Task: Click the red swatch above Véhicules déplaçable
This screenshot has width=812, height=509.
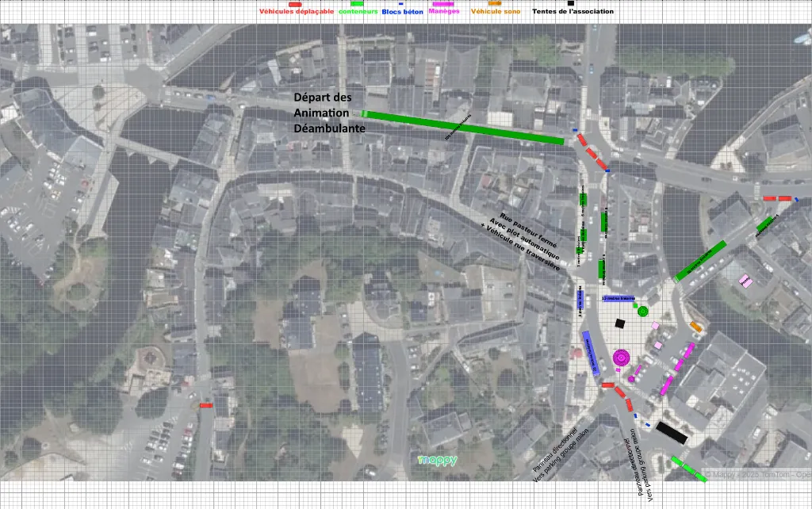Action: point(295,5)
